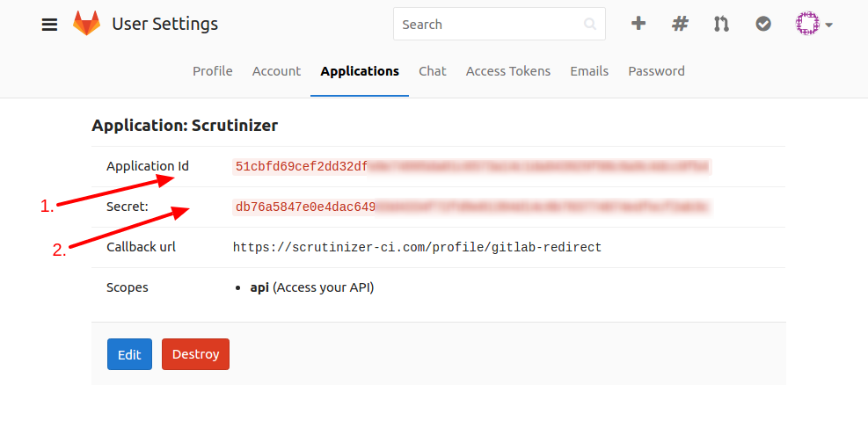Click the GitLab fox logo
Image resolution: width=868 pixels, height=443 pixels.
point(86,23)
